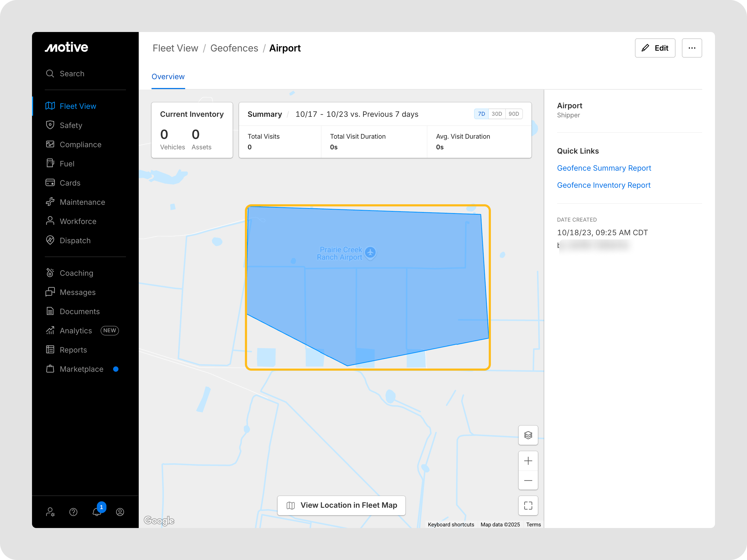Open user admin settings icon
The image size is (747, 560).
point(50,512)
